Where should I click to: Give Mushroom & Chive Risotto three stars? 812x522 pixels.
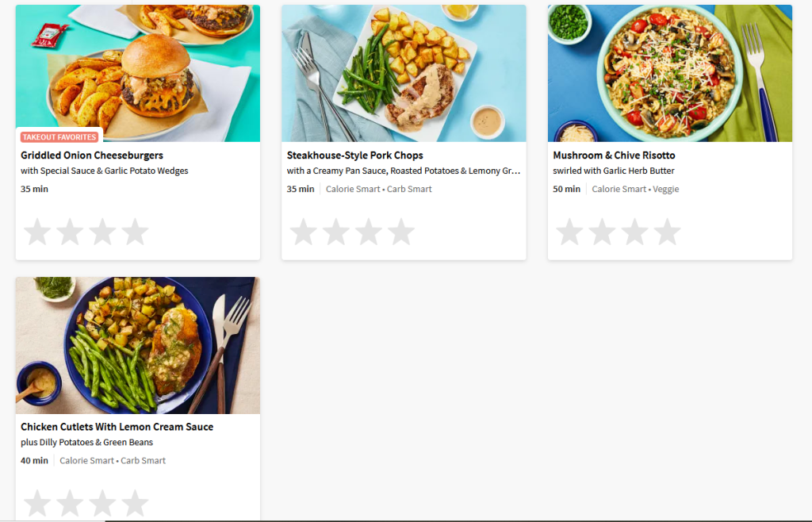tap(635, 232)
